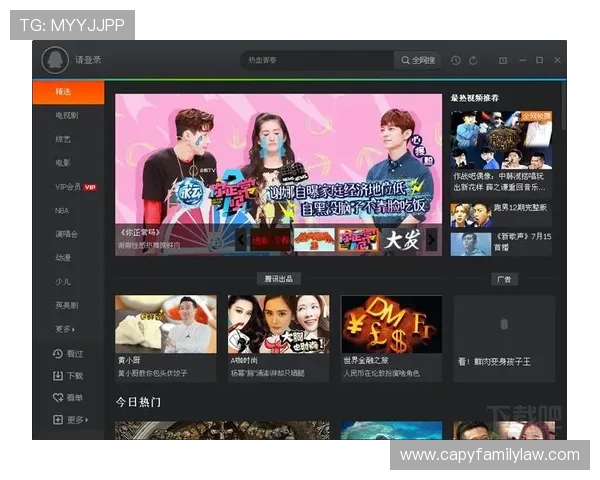600x480 pixels.
Task: Open the 英美剧 category
Action: pyautogui.click(x=67, y=305)
